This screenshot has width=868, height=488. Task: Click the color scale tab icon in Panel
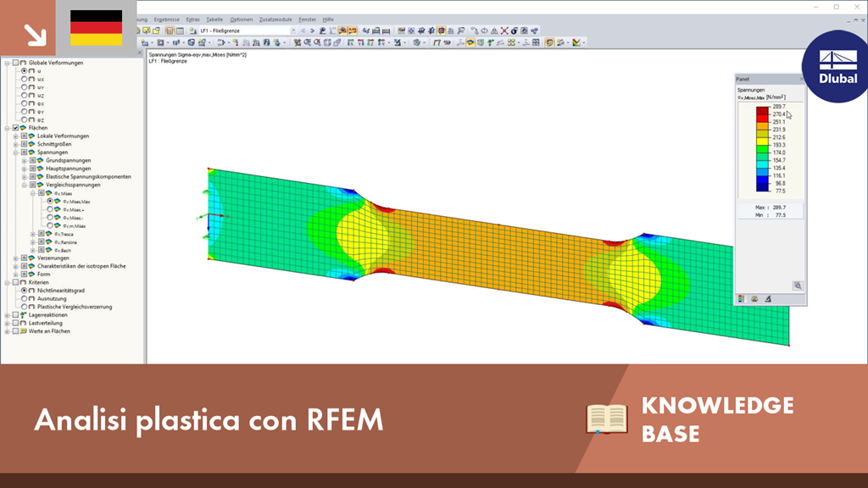point(741,299)
